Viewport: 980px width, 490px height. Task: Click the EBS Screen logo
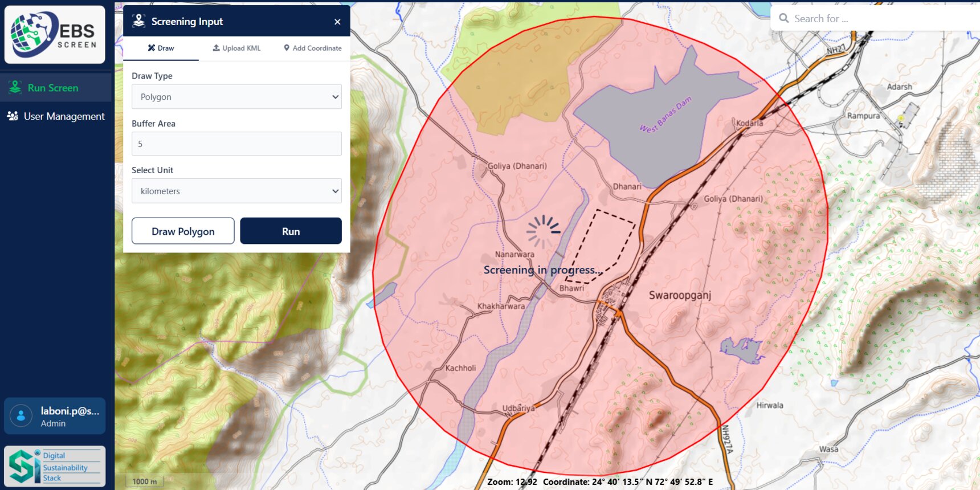pos(55,34)
